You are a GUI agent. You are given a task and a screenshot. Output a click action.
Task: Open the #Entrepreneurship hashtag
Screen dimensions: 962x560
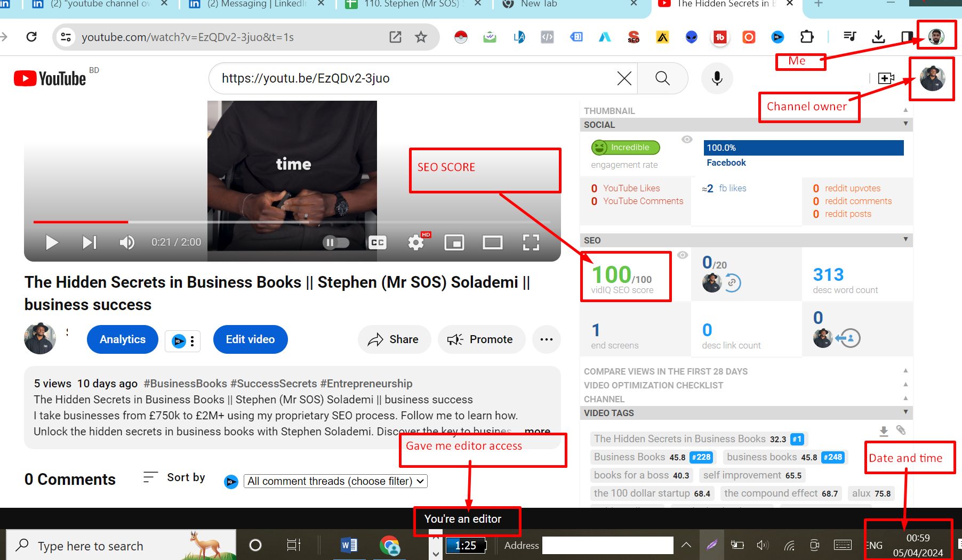[366, 384]
